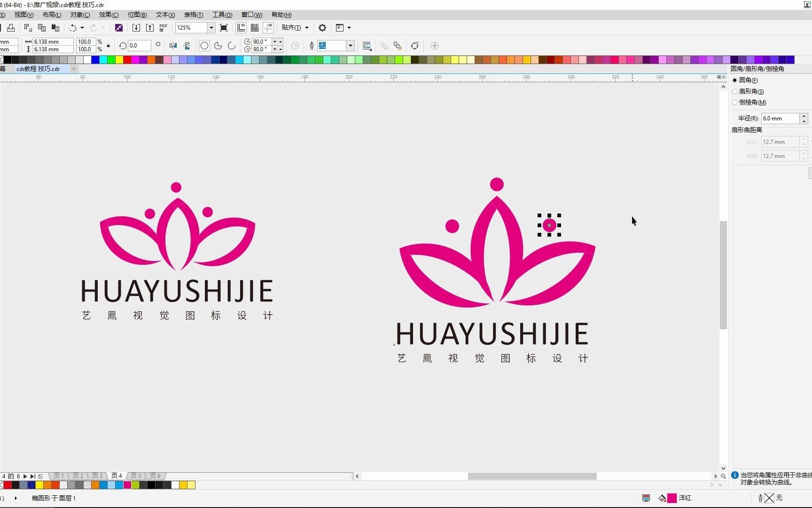Pick the red swatch in document palette
This screenshot has height=508, width=812.
click(x=8, y=485)
